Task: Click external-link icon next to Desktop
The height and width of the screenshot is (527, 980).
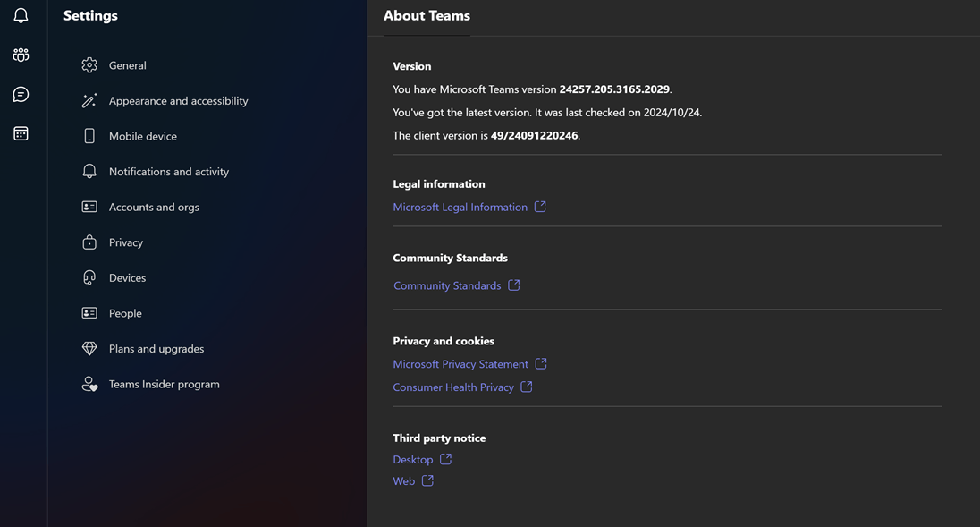Action: (445, 460)
